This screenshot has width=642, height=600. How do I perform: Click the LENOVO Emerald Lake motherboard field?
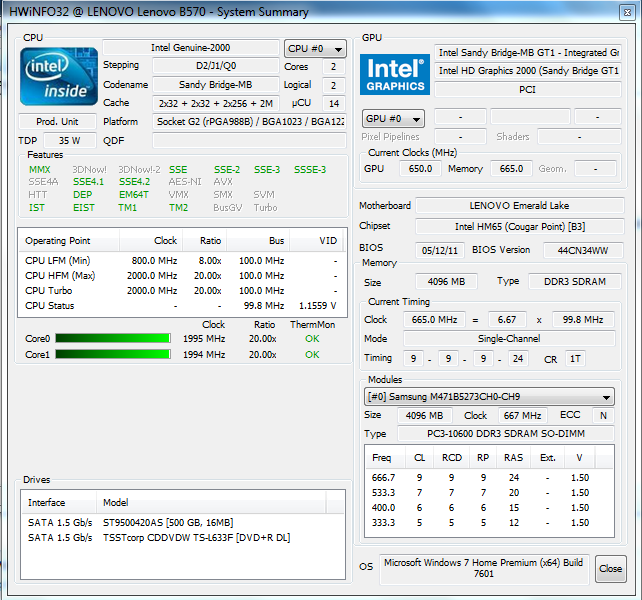click(520, 206)
